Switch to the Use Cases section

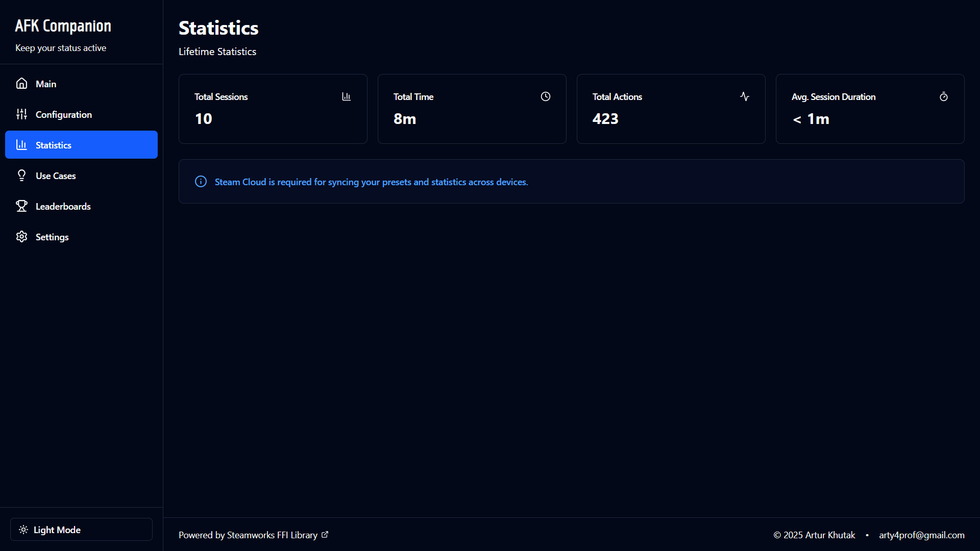[56, 176]
